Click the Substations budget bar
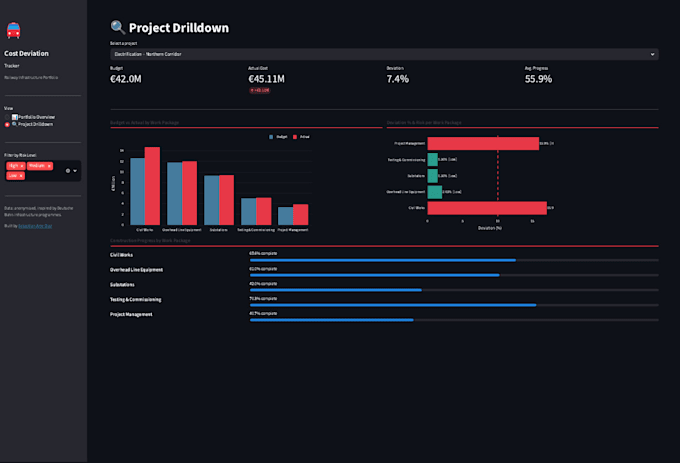680x463 pixels. 212,200
